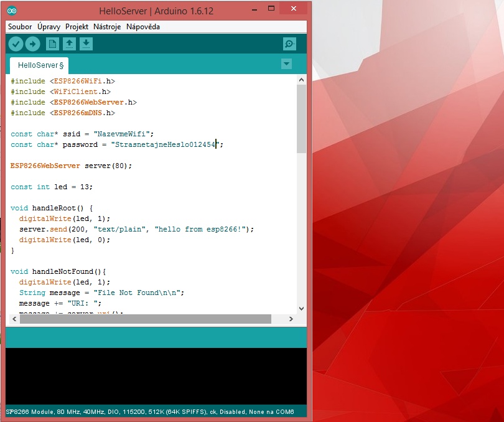The height and width of the screenshot is (422, 504).
Task: Open the Serial Monitor magnifier icon
Action: [289, 44]
